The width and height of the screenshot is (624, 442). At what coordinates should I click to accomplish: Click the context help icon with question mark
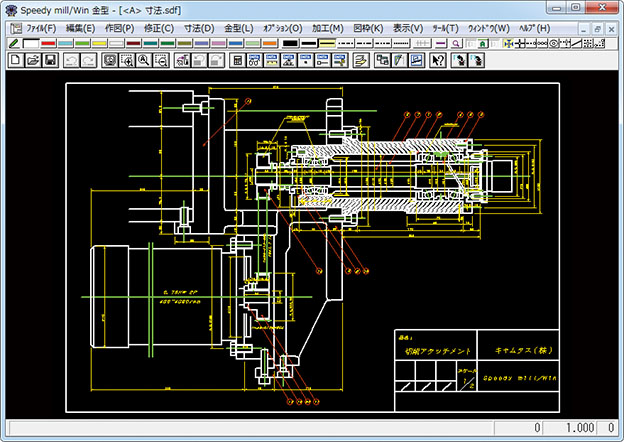tap(438, 60)
